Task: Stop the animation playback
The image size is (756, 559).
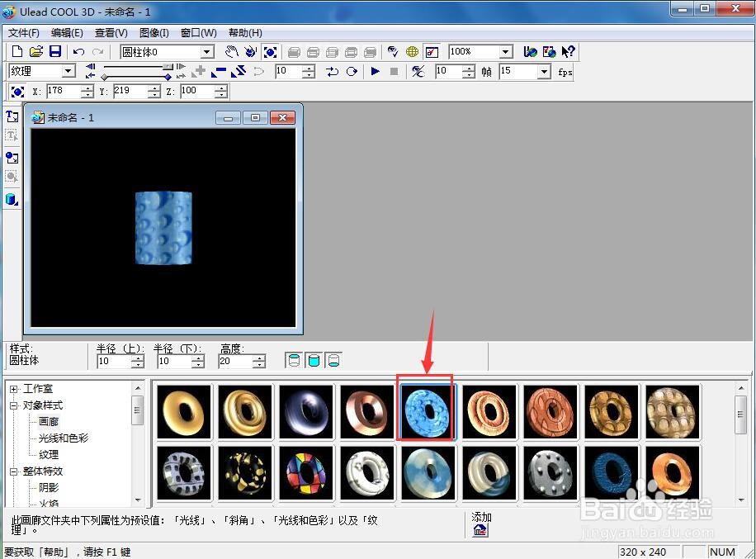Action: [x=394, y=71]
